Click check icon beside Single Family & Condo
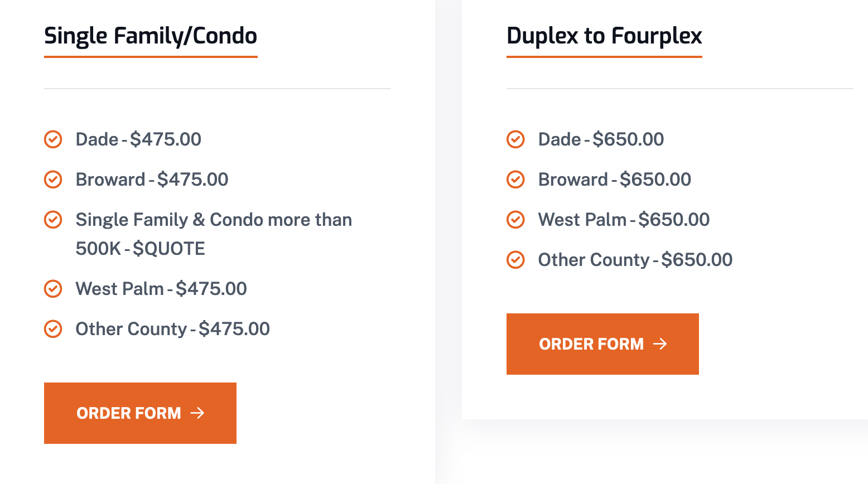Screen dimensions: 868x484 [53, 220]
